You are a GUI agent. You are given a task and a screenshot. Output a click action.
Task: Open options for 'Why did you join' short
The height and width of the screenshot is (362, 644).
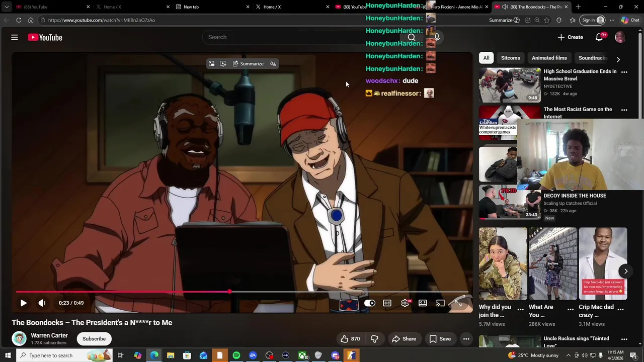coord(521,309)
